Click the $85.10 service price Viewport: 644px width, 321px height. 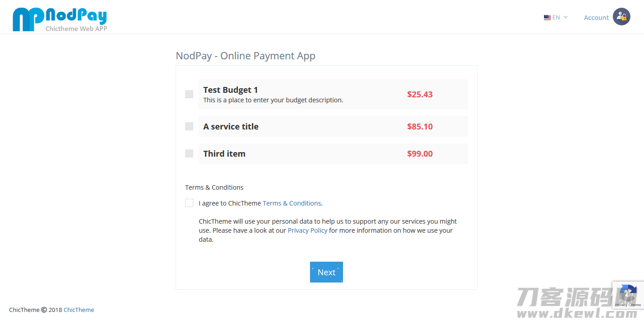pos(420,126)
